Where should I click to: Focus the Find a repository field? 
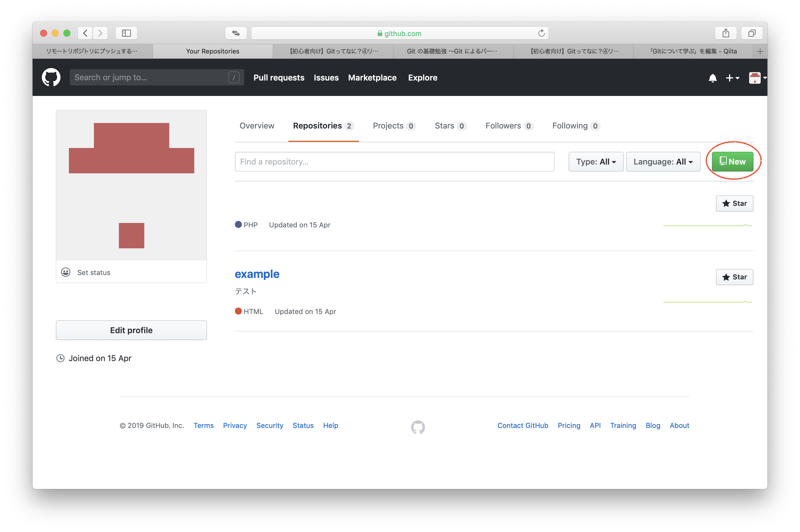tap(394, 162)
